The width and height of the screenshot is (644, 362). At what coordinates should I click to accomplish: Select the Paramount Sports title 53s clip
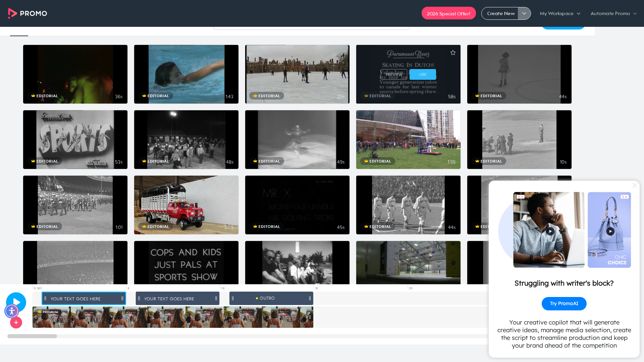coord(75,139)
